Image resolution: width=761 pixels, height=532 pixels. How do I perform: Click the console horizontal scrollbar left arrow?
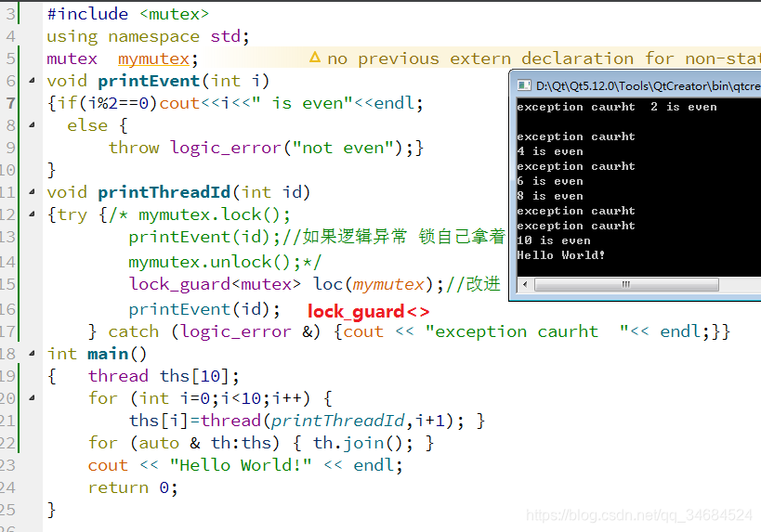pos(525,285)
